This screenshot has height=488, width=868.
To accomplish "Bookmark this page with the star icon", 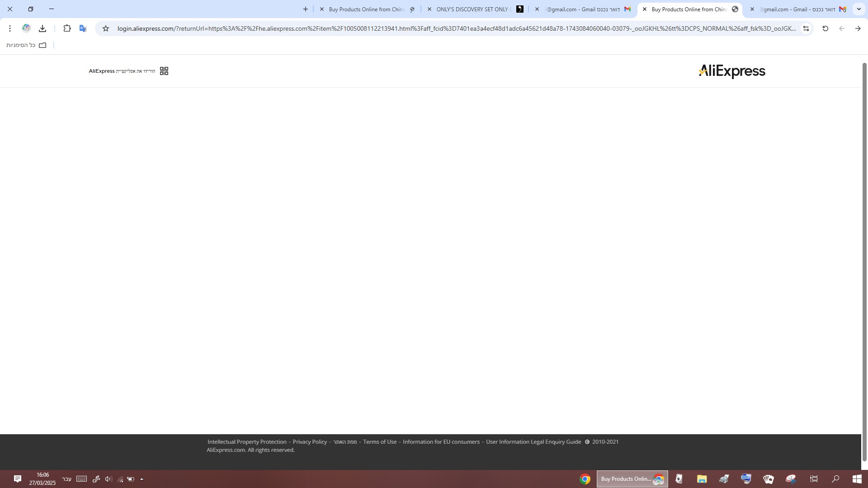I will [106, 28].
